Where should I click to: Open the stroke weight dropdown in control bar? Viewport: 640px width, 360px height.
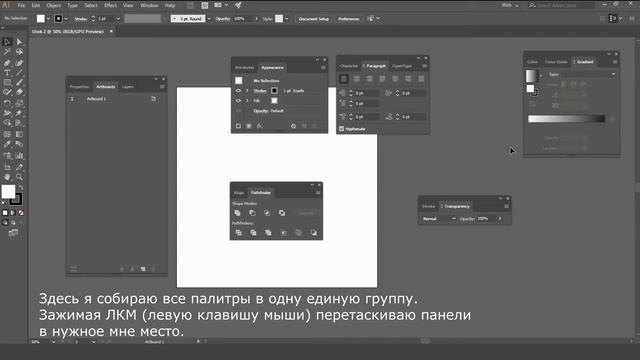point(118,19)
